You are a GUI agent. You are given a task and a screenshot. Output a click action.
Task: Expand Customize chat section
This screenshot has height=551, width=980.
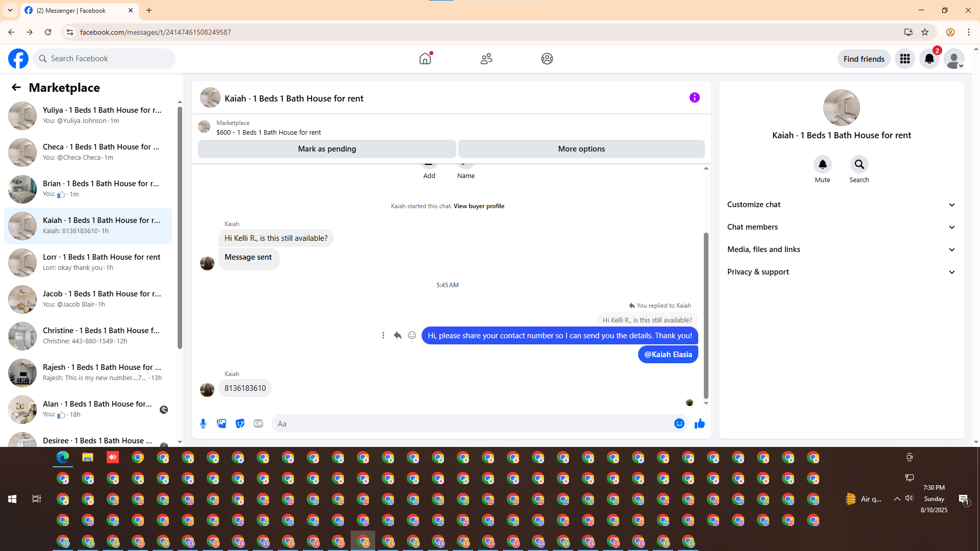(841, 205)
